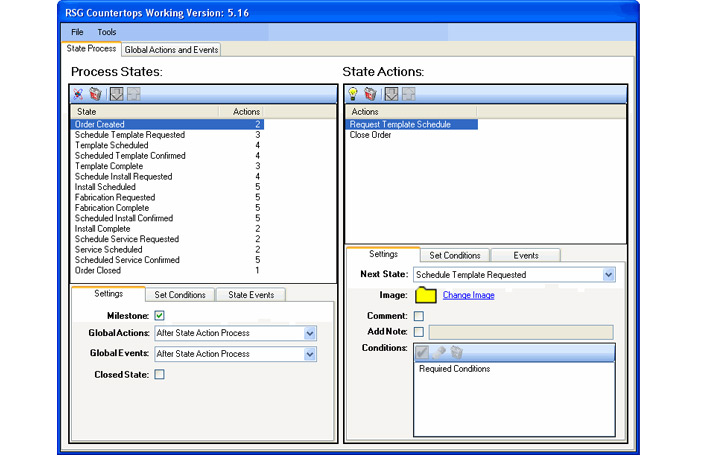The height and width of the screenshot is (458, 707).
Task: Click the move down arrow icon in State Actions toolbar
Action: click(391, 94)
